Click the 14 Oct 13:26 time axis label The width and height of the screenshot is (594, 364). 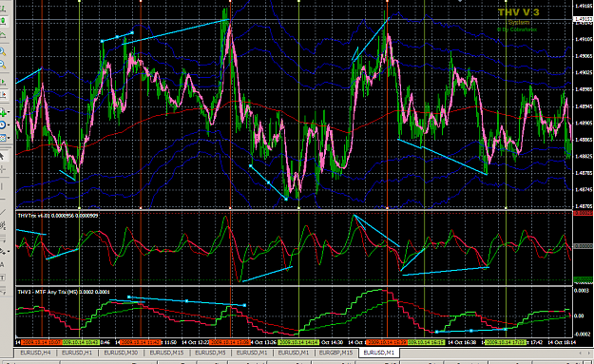pos(263,342)
